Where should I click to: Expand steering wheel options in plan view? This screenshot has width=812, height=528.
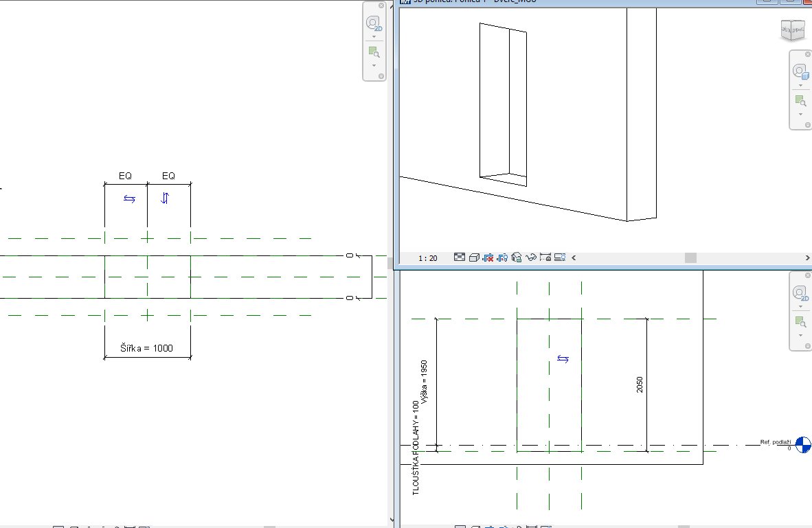(374, 37)
